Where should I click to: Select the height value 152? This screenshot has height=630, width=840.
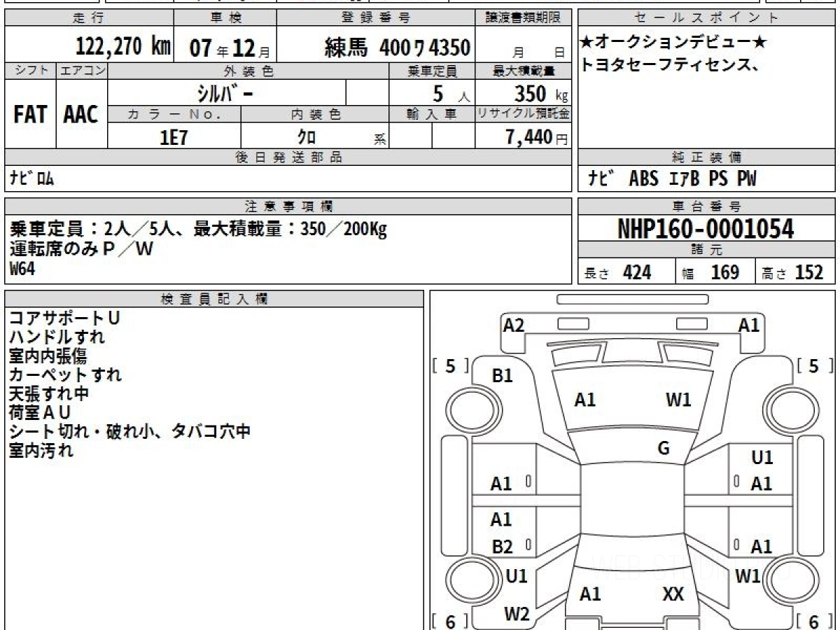coord(809,272)
